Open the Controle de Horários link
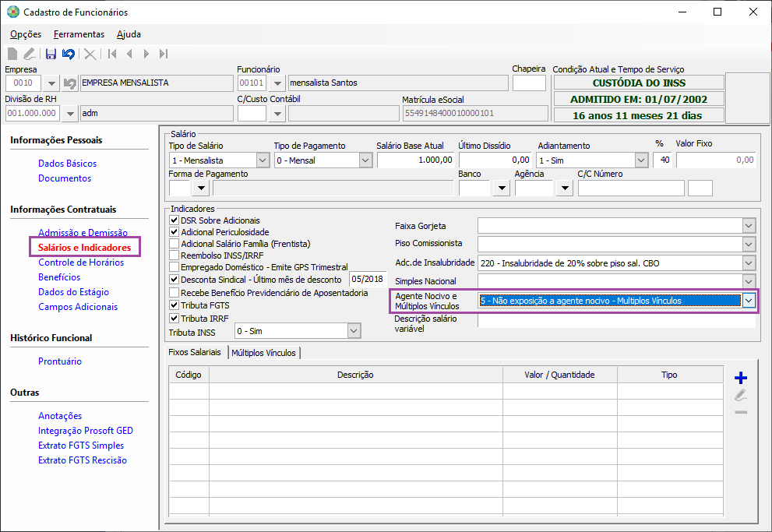 81,262
